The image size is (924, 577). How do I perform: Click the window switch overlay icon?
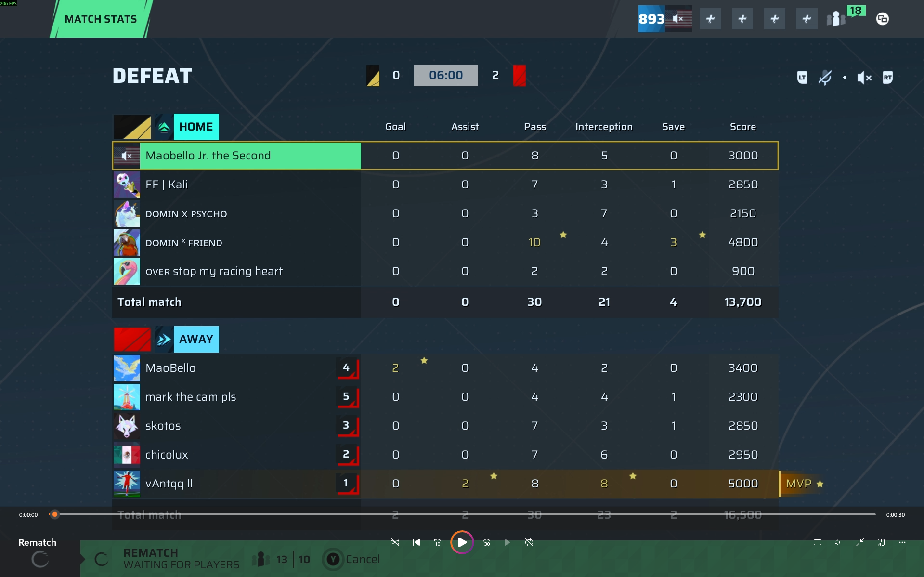882,19
